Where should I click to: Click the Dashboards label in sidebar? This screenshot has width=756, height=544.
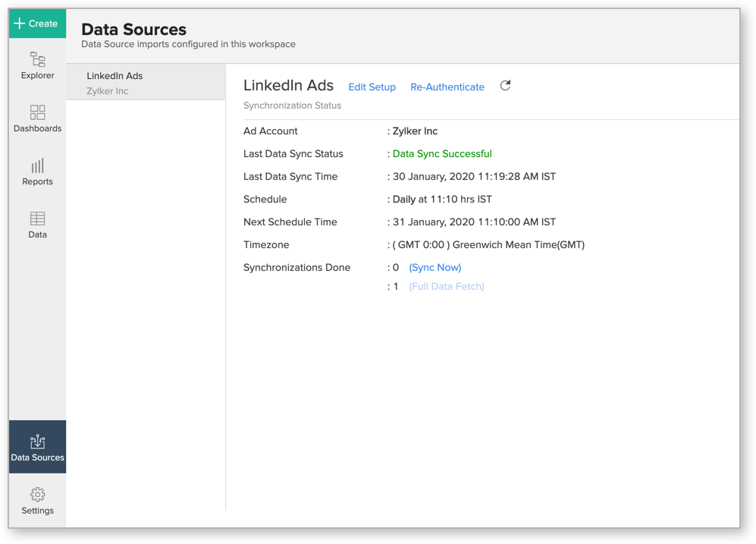pos(38,128)
